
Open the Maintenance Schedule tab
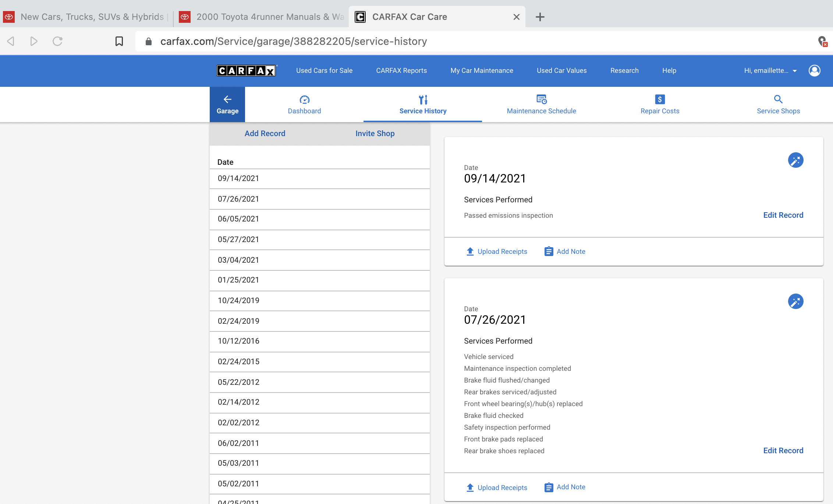click(x=541, y=104)
